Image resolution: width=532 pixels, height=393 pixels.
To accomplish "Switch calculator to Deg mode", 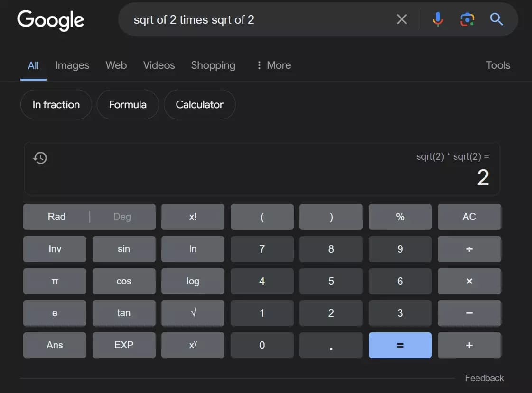I will point(121,217).
